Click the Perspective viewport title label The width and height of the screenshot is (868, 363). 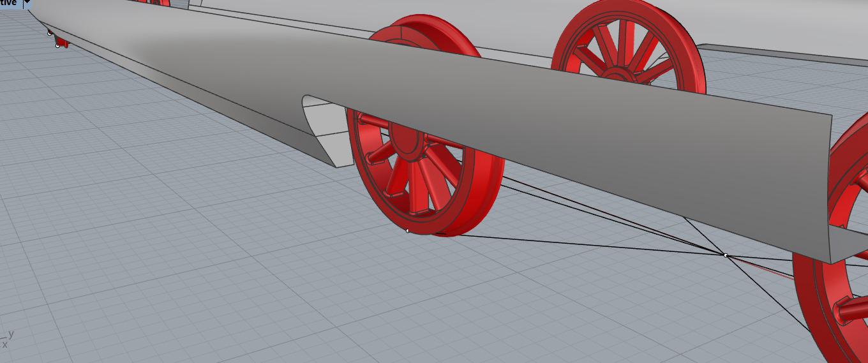click(x=9, y=3)
